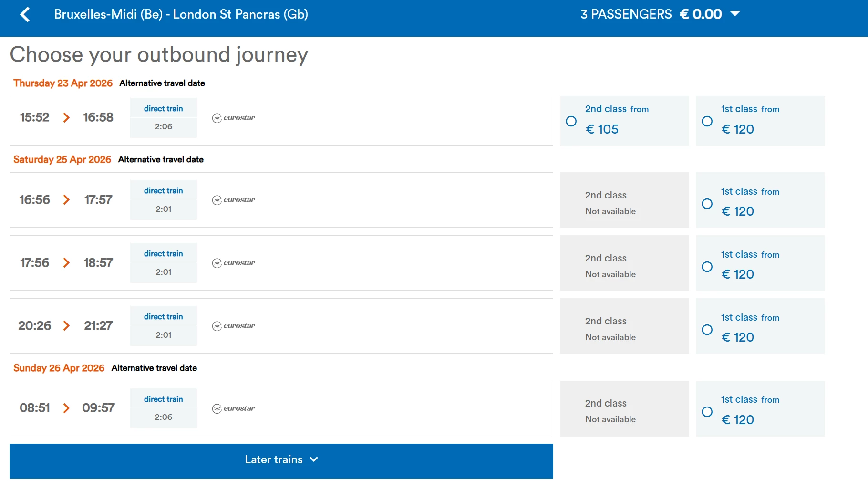Click the Thursday 23 Apr 2026 date heading

point(63,83)
